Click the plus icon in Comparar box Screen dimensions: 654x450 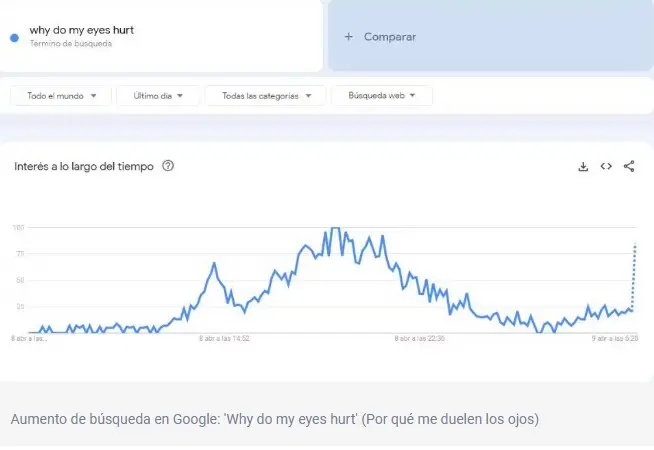(349, 37)
